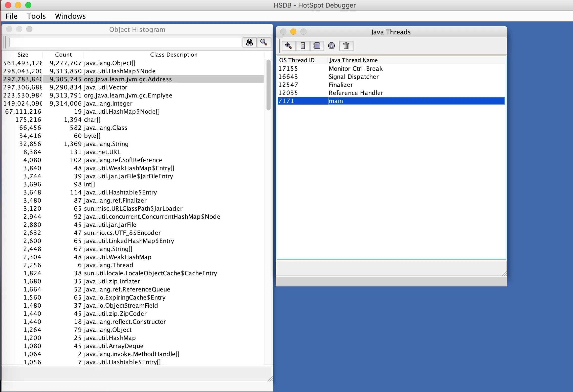Select the java.util.Vector histogram row
This screenshot has width=573, height=392.
[x=106, y=87]
